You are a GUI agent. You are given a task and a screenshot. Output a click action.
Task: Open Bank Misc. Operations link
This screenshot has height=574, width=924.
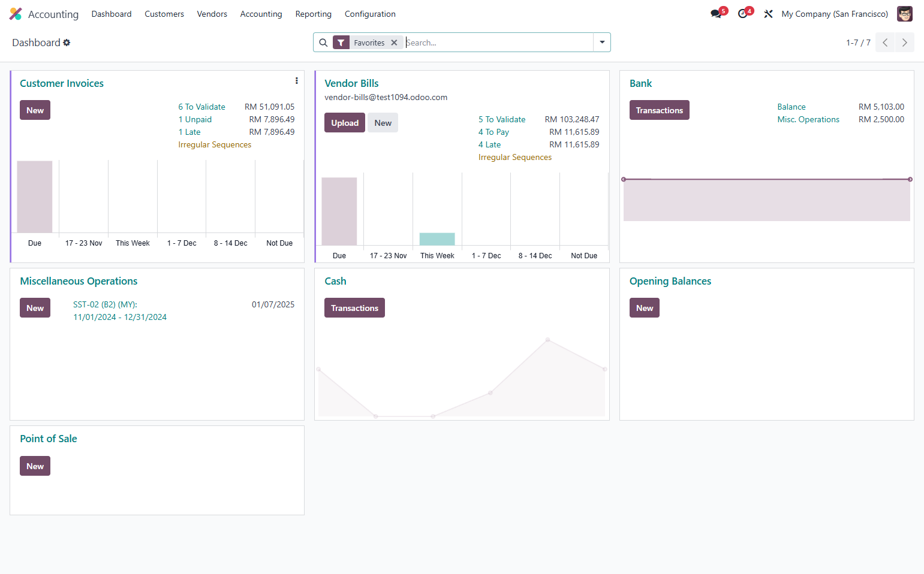[808, 119]
